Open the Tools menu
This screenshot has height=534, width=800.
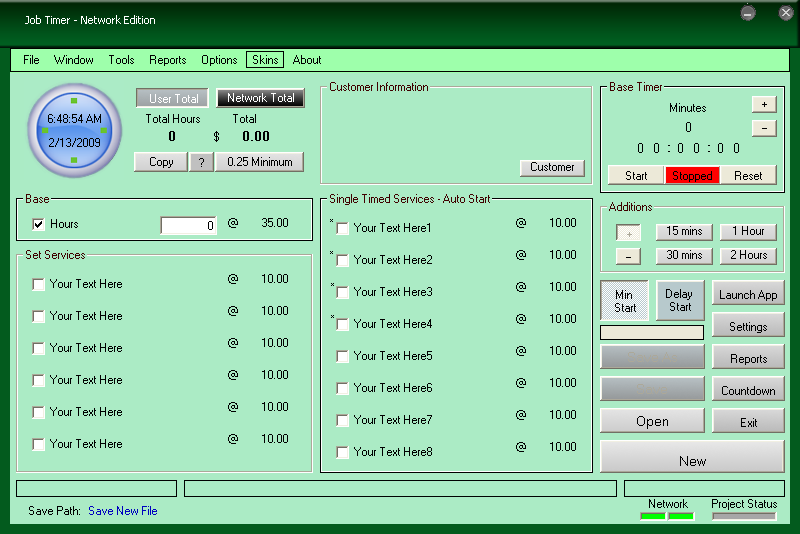[121, 60]
